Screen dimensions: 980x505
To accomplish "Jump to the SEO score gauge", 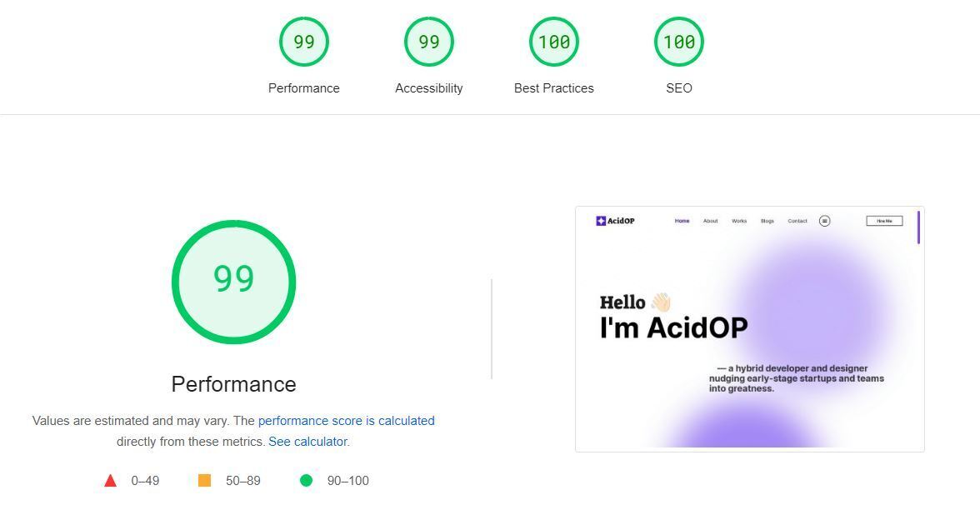I will click(x=679, y=42).
